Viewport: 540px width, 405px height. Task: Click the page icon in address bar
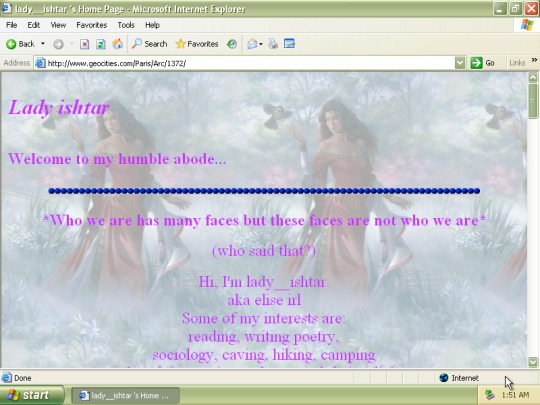(x=40, y=63)
